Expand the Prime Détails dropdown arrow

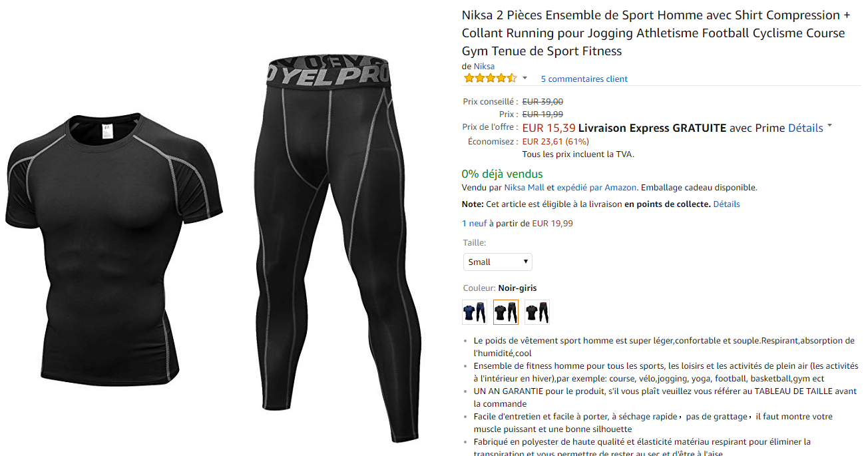(x=830, y=126)
